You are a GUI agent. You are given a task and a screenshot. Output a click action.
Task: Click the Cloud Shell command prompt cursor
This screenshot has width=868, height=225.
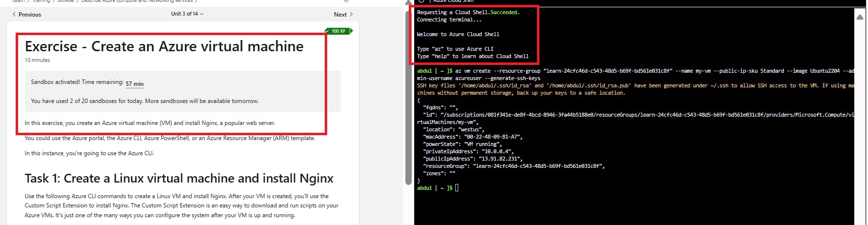tap(457, 188)
